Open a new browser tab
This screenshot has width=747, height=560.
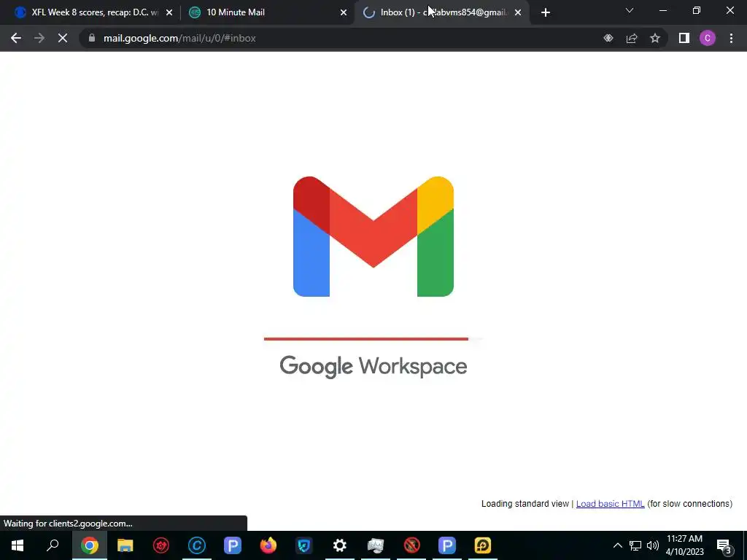pyautogui.click(x=546, y=12)
